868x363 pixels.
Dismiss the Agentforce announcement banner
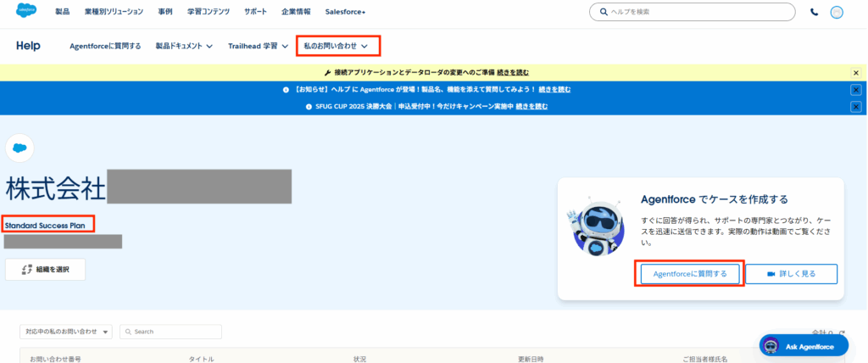click(x=856, y=90)
